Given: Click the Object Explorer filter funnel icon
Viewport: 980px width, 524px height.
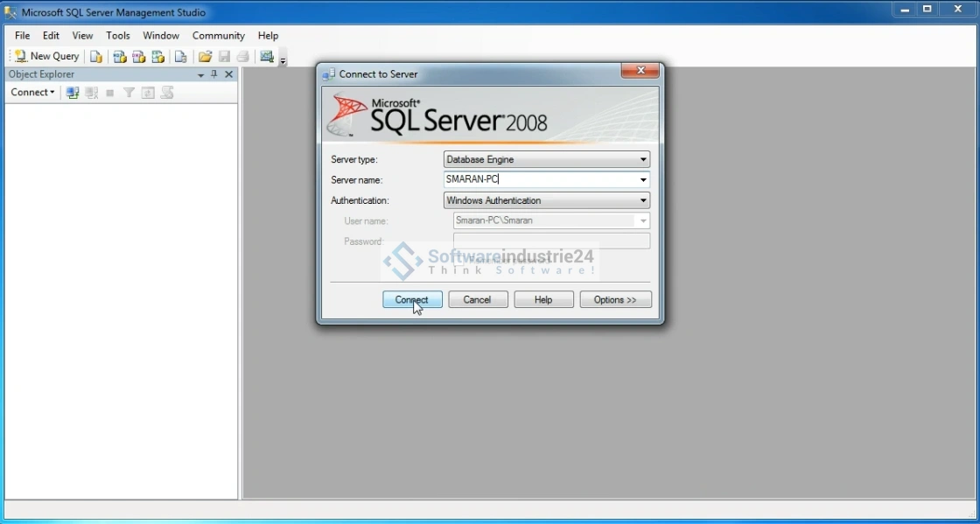Looking at the screenshot, I should pos(129,93).
